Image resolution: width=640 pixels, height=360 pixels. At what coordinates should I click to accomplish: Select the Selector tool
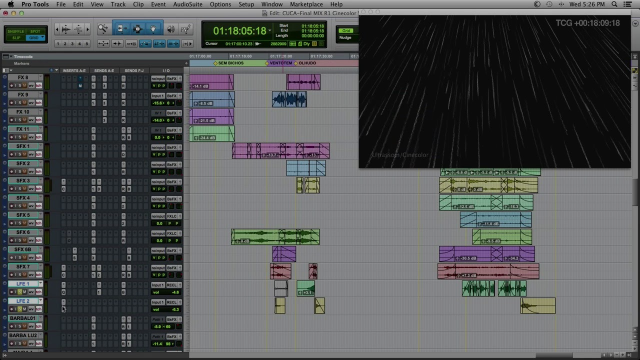[138, 29]
